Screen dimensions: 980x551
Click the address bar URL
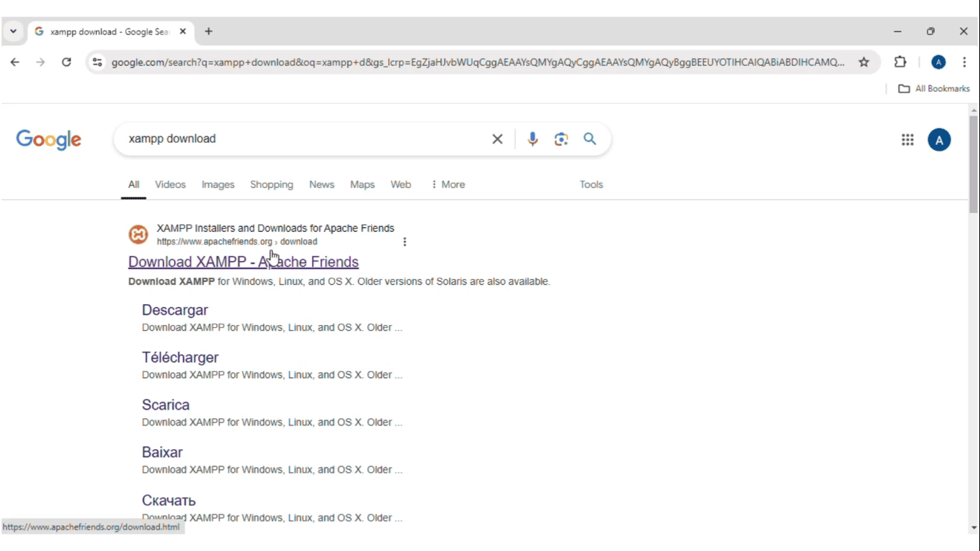(x=478, y=62)
